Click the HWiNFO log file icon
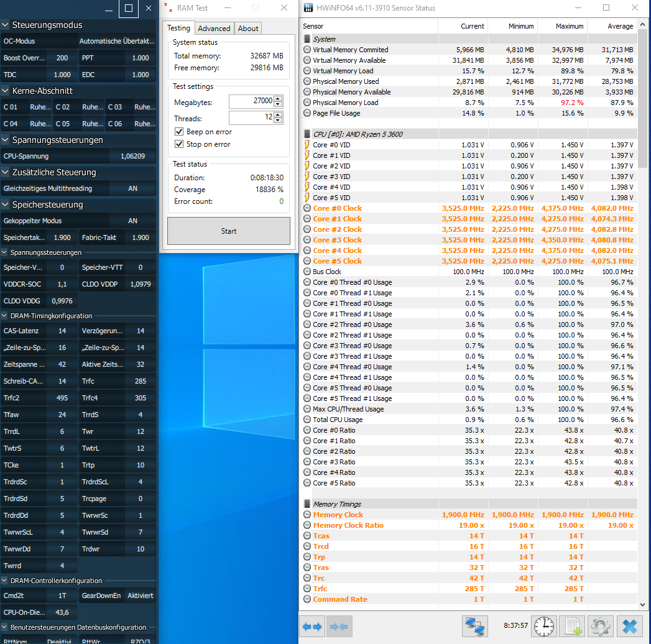This screenshot has height=644, width=651. pyautogui.click(x=572, y=626)
